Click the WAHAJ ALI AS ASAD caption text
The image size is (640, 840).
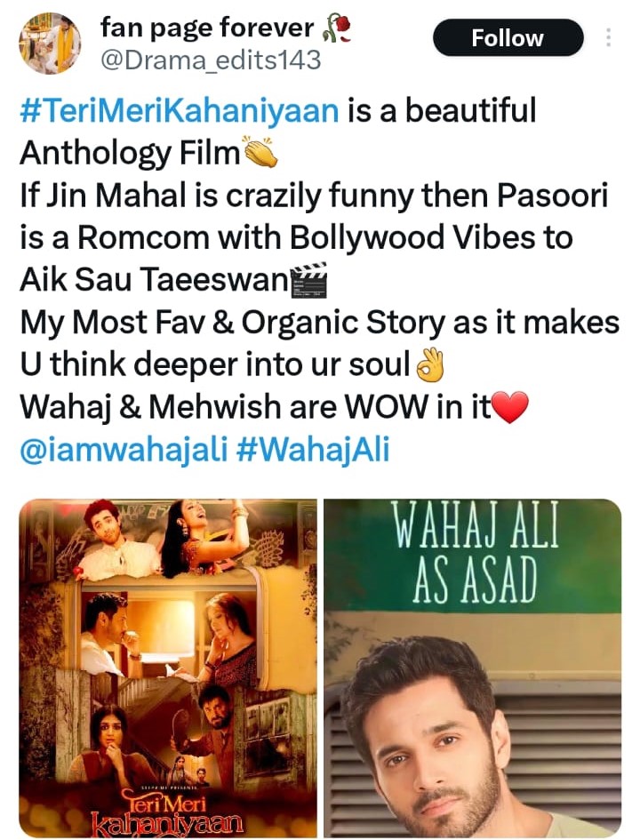click(x=475, y=552)
